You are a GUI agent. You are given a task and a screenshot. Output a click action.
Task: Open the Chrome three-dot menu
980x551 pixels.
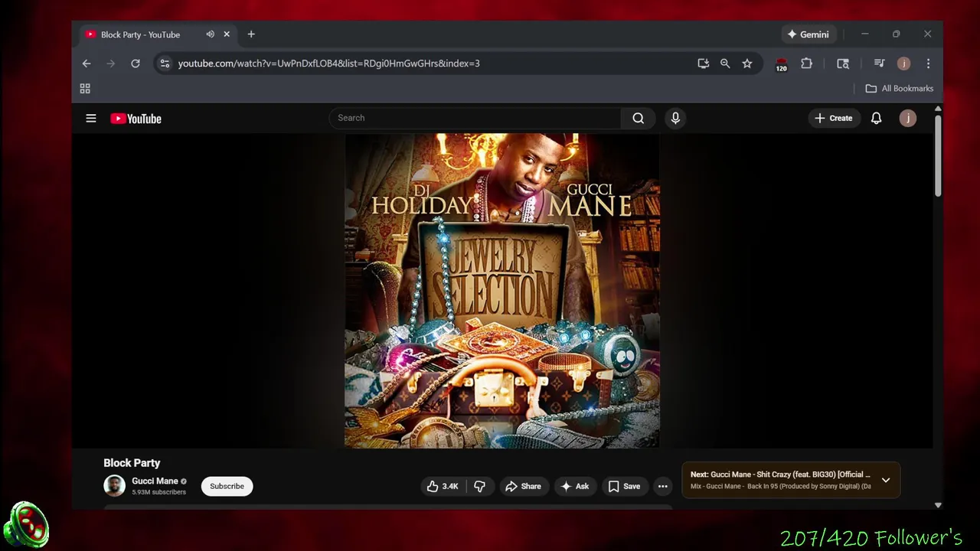[x=928, y=64]
